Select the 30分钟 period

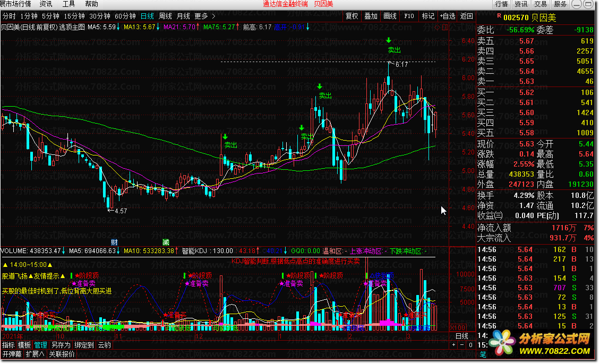tap(100, 16)
